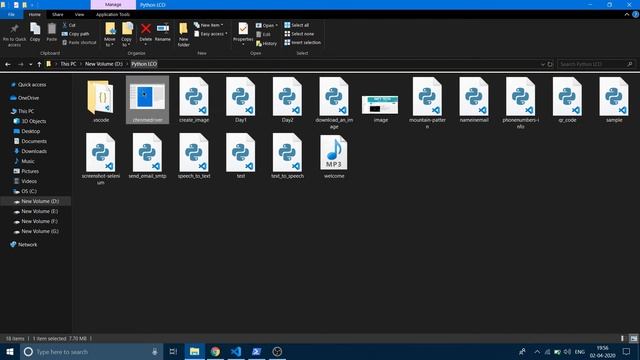640x360 pixels.
Task: Click the Back navigation arrow
Action: point(8,64)
